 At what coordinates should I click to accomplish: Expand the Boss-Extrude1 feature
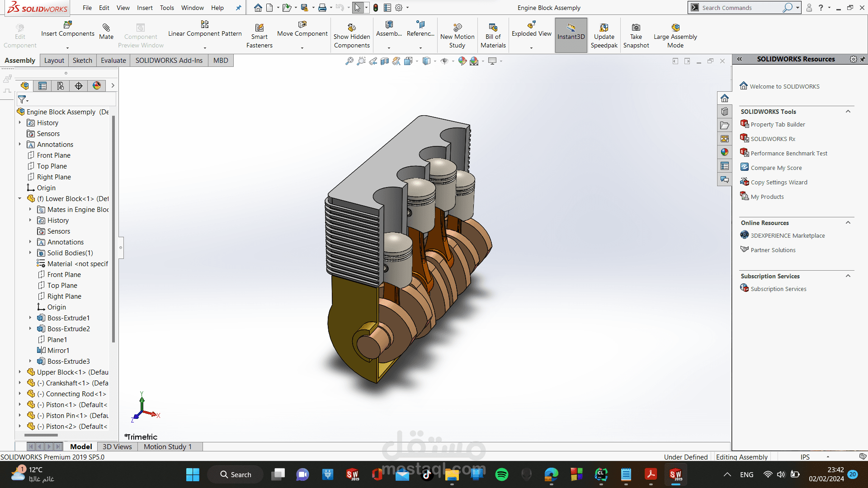(x=30, y=318)
